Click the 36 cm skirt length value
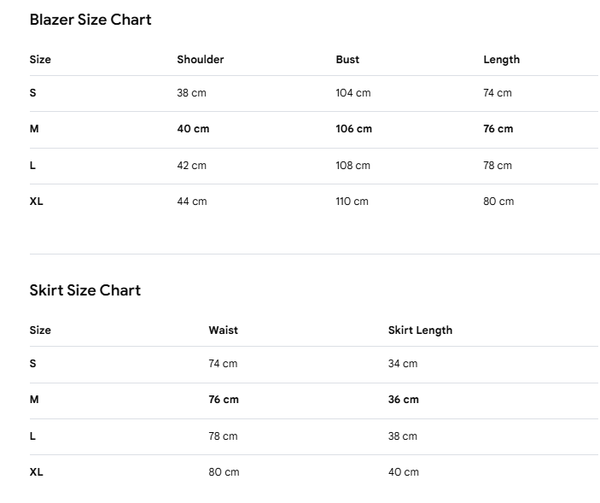 (x=403, y=399)
